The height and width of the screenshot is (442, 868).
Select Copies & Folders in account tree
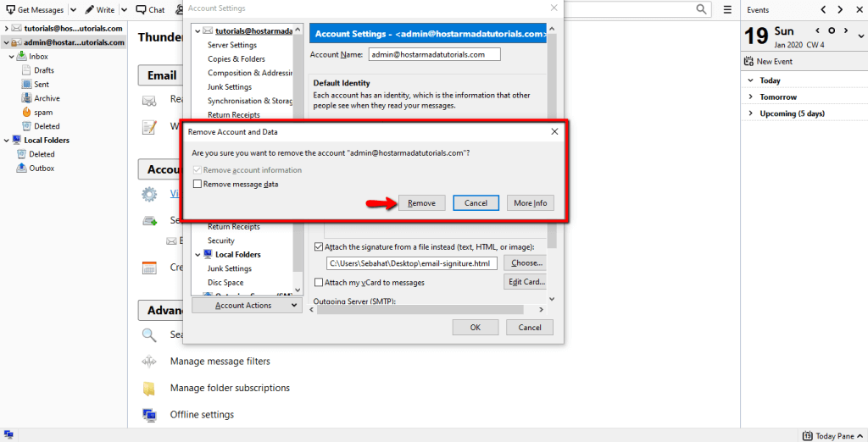tap(236, 58)
